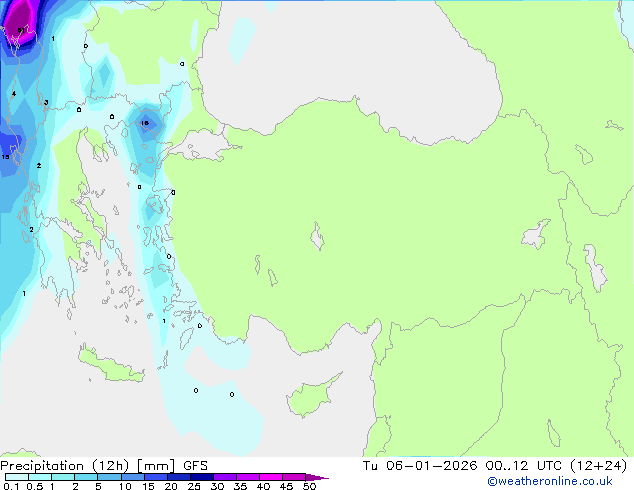
Task: Click the "40" legend scale label
Action: [x=263, y=486]
